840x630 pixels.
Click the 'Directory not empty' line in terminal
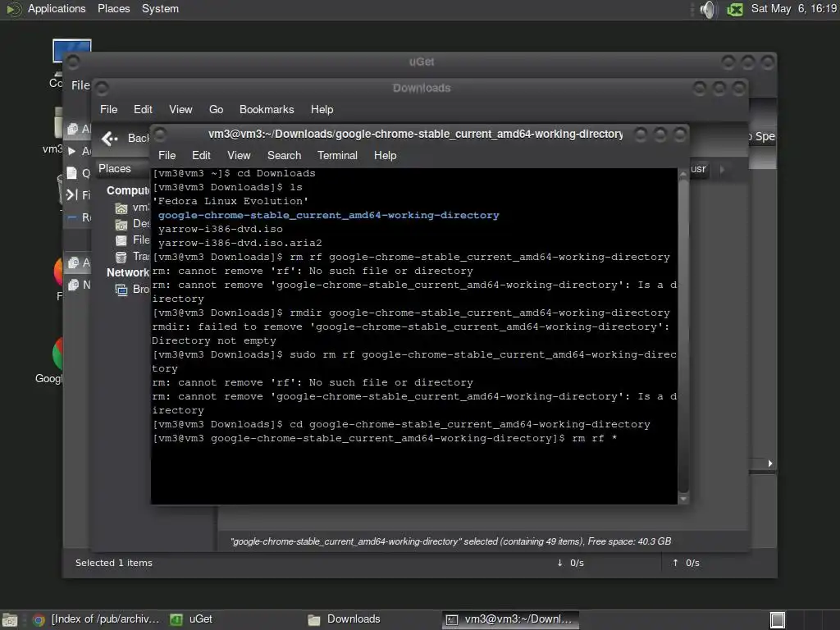coord(214,340)
